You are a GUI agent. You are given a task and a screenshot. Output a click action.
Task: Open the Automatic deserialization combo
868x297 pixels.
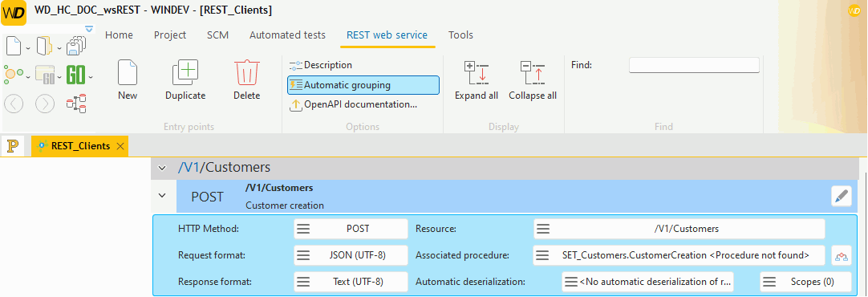[647, 282]
